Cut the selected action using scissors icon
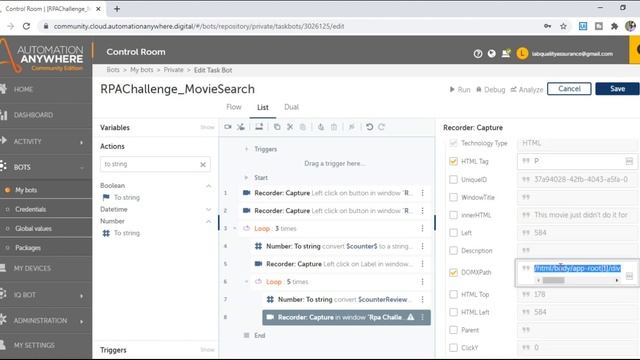 (290, 127)
